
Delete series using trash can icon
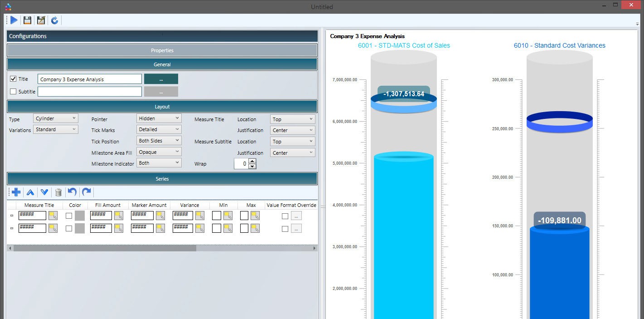tap(58, 192)
